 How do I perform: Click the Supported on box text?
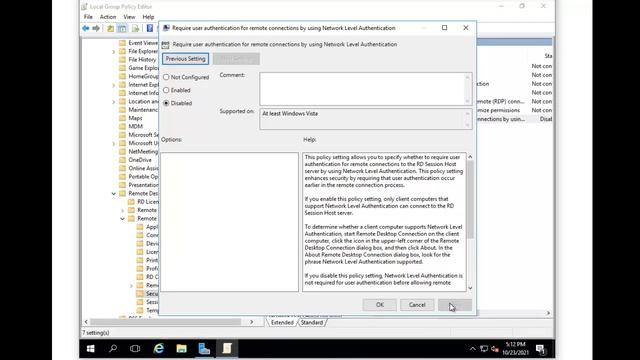coord(290,113)
